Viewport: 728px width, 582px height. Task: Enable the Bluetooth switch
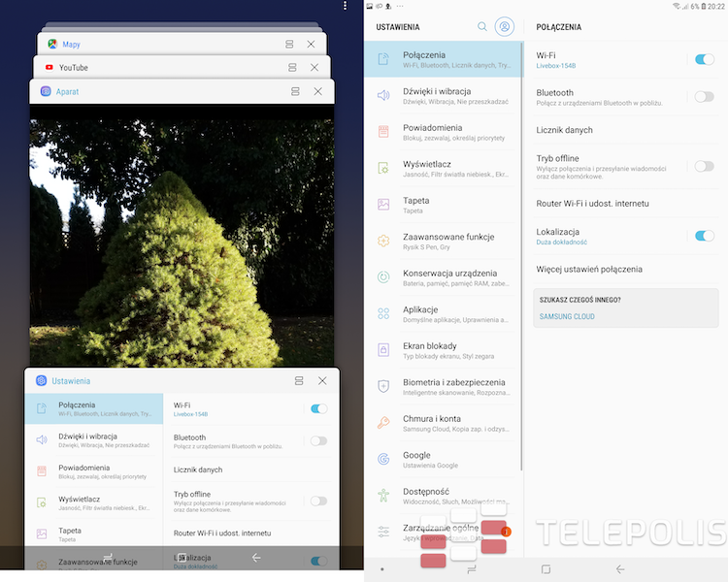(x=704, y=97)
